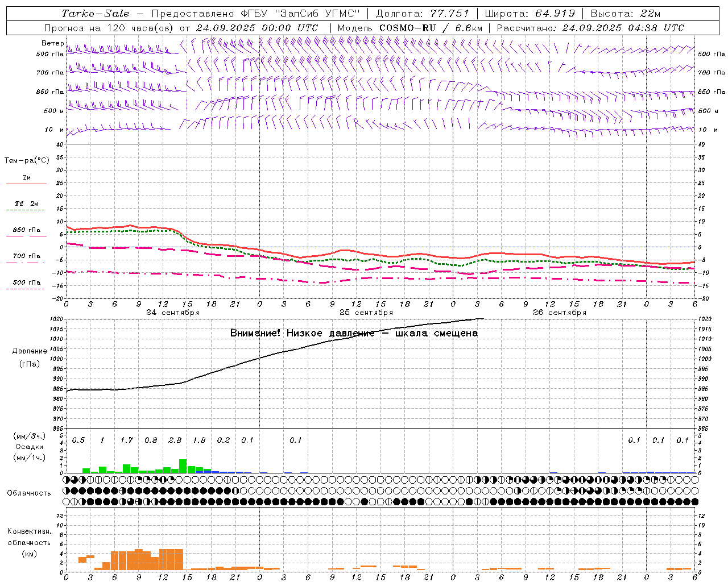The width and height of the screenshot is (728, 582).
Task: Click 'Прогноз на 120 часа(ов)' forecast header
Action: pos(109,28)
